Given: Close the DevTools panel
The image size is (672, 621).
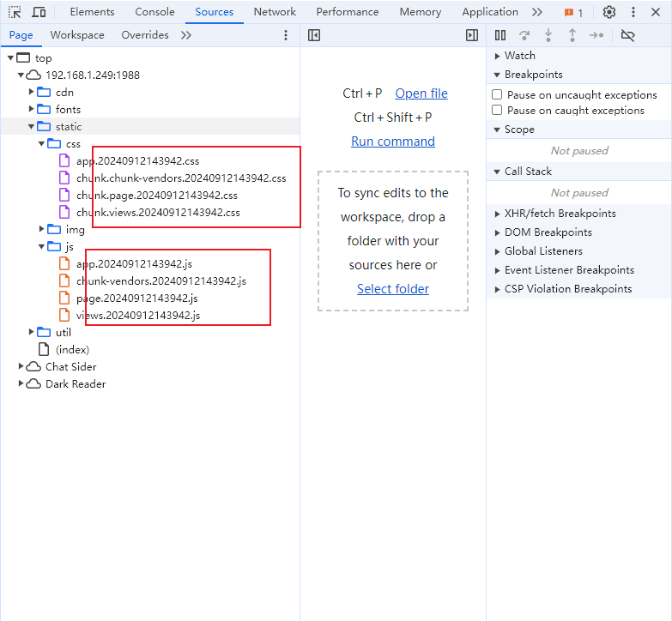Looking at the screenshot, I should (x=656, y=12).
